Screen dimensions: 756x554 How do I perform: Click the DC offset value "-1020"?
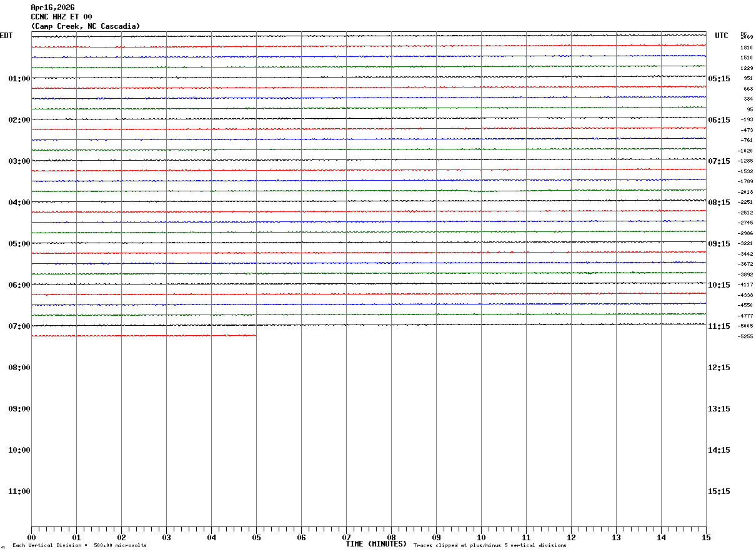pos(745,151)
